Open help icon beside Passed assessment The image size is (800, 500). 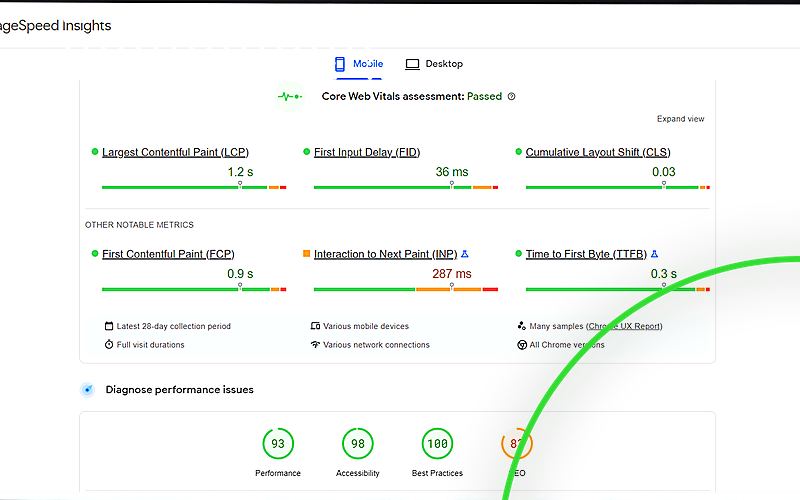click(x=511, y=96)
